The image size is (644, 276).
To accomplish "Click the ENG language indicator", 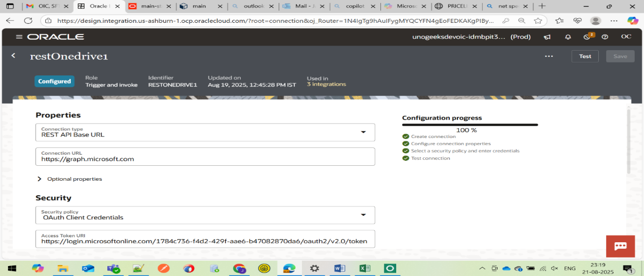I will 570,269.
